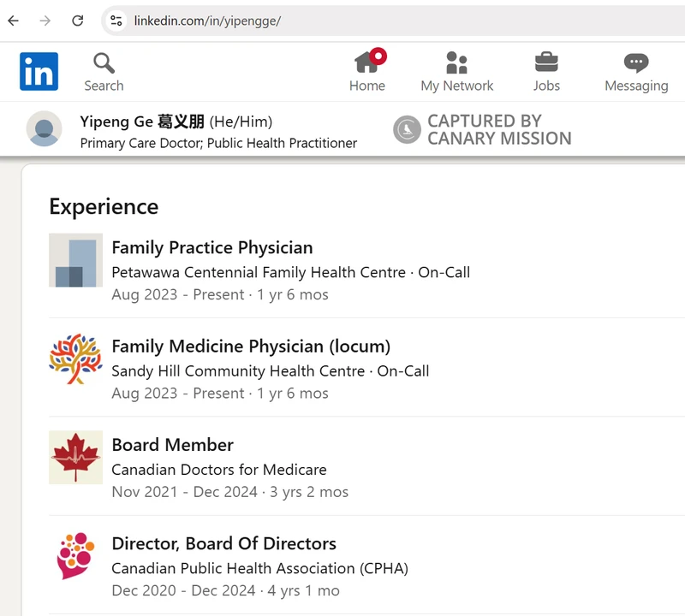Open Sandy Hill Community Health Centre tree logo
This screenshot has height=616, width=685.
(x=75, y=358)
